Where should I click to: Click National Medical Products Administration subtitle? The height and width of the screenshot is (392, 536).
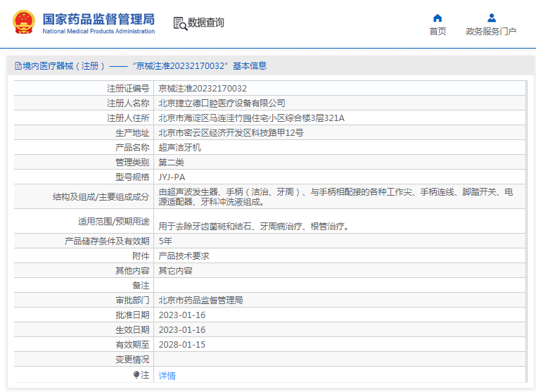pyautogui.click(x=98, y=31)
